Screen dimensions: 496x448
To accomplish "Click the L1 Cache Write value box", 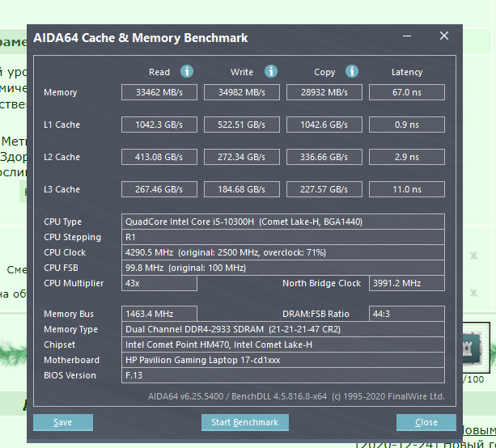I will click(x=242, y=125).
